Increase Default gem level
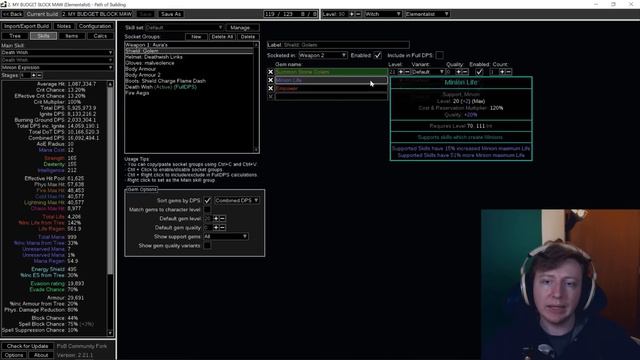Viewport: 640px width, 360px height. (x=216, y=219)
